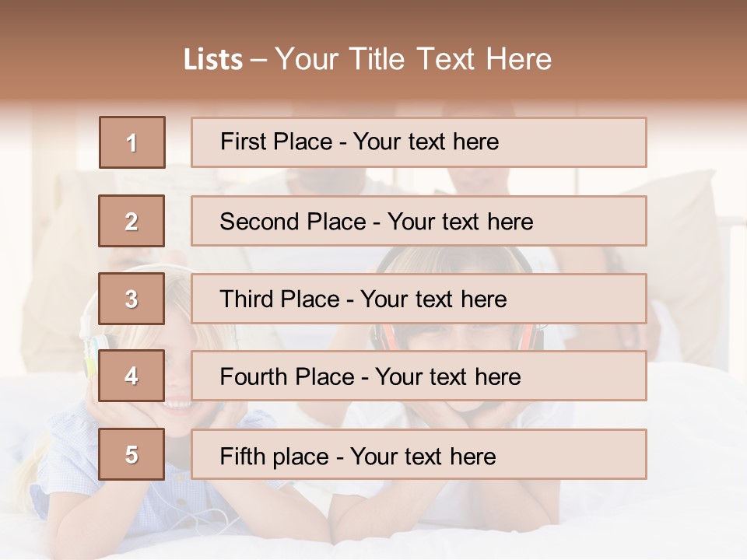The width and height of the screenshot is (747, 560).
Task: Click the number 1 box
Action: (132, 142)
